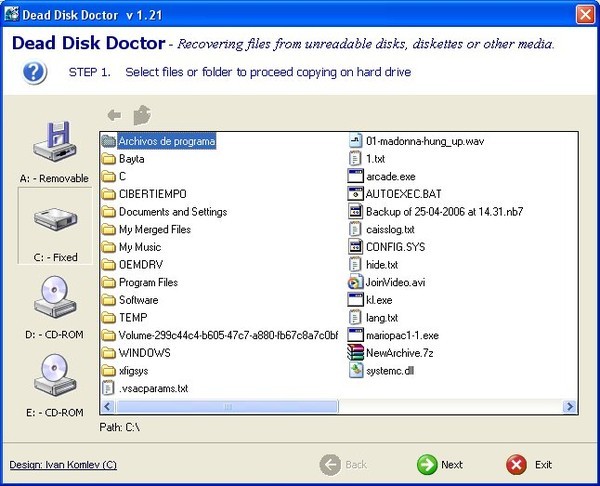Select the xfigsys folder name

(x=134, y=370)
